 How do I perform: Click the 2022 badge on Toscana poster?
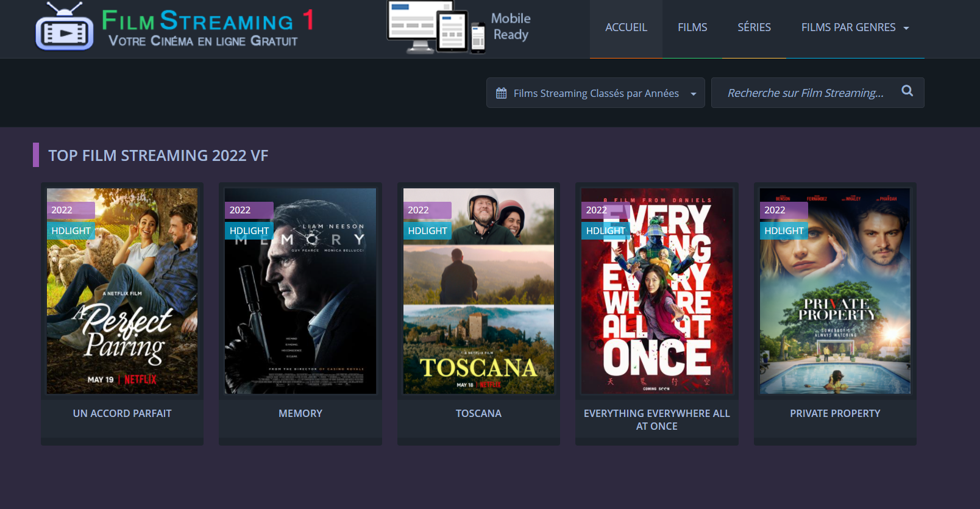(427, 210)
